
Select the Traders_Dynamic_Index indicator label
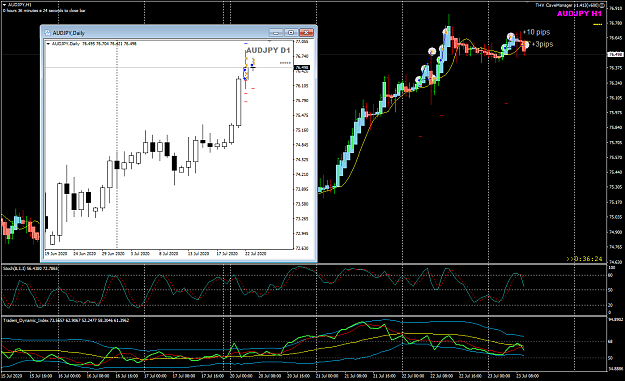(x=66, y=320)
